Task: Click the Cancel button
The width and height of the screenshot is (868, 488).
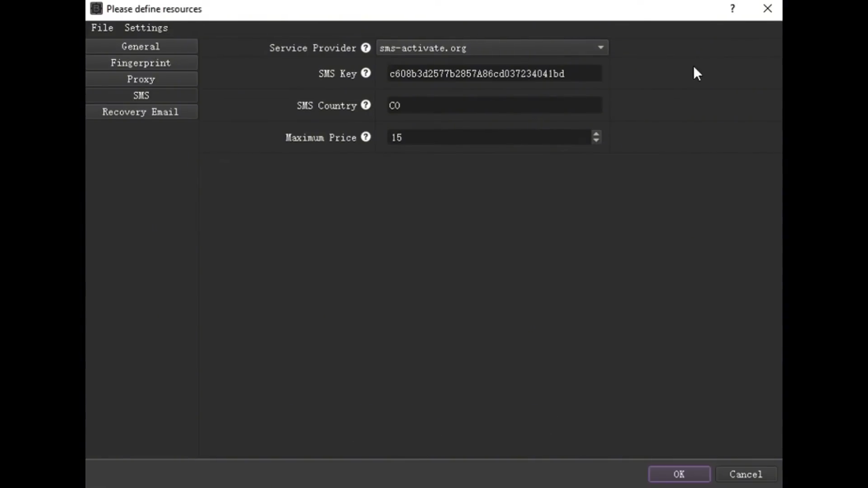Action: coord(746,474)
